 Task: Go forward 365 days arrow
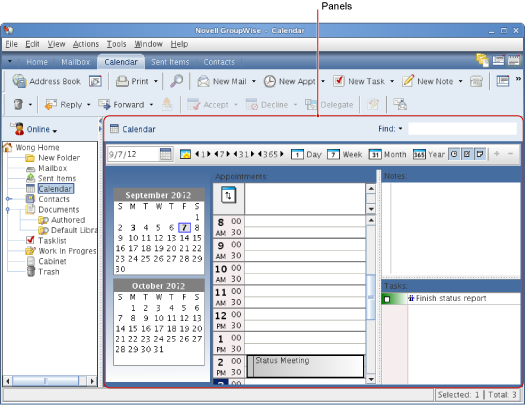[x=282, y=154]
